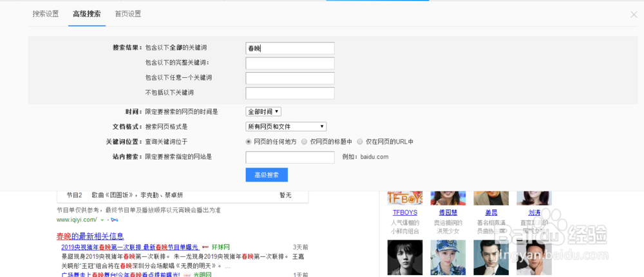
Task: Click the 光明网 source label
Action: pyautogui.click(x=202, y=274)
